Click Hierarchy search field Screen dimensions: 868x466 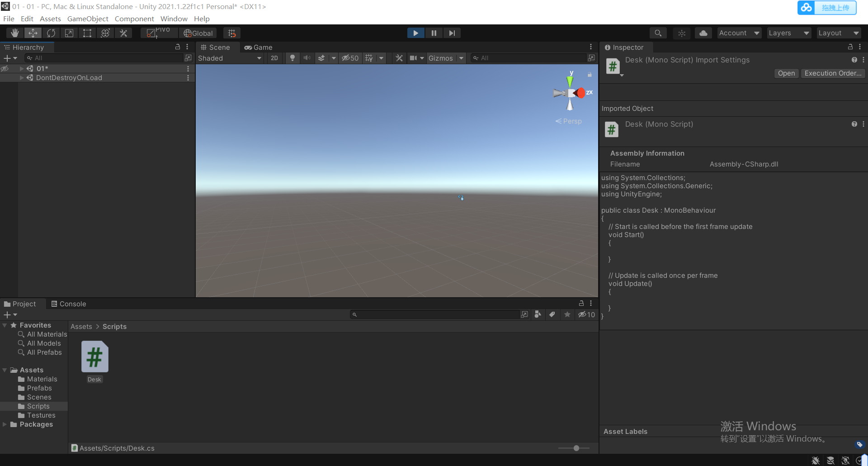[104, 58]
